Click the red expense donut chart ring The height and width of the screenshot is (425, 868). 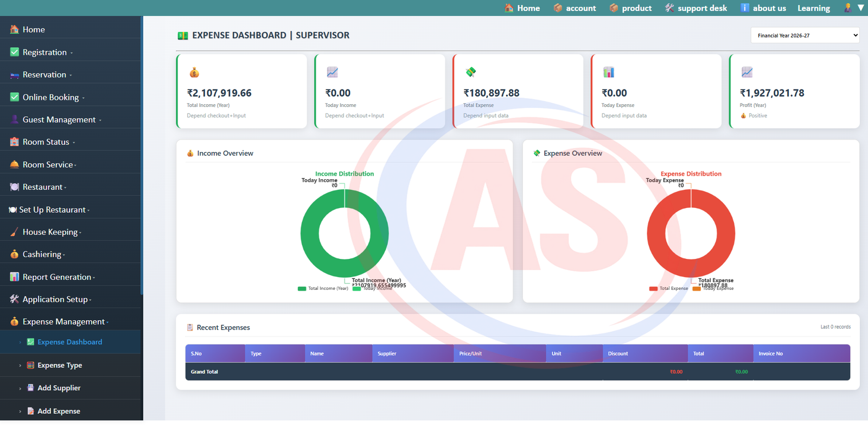tap(656, 233)
